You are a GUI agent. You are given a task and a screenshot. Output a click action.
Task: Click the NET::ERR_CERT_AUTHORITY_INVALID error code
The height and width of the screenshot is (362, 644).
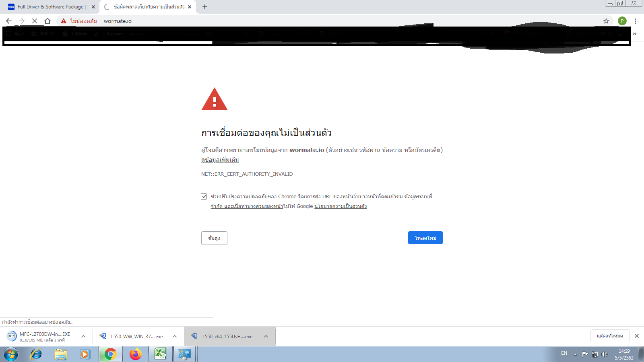click(247, 174)
